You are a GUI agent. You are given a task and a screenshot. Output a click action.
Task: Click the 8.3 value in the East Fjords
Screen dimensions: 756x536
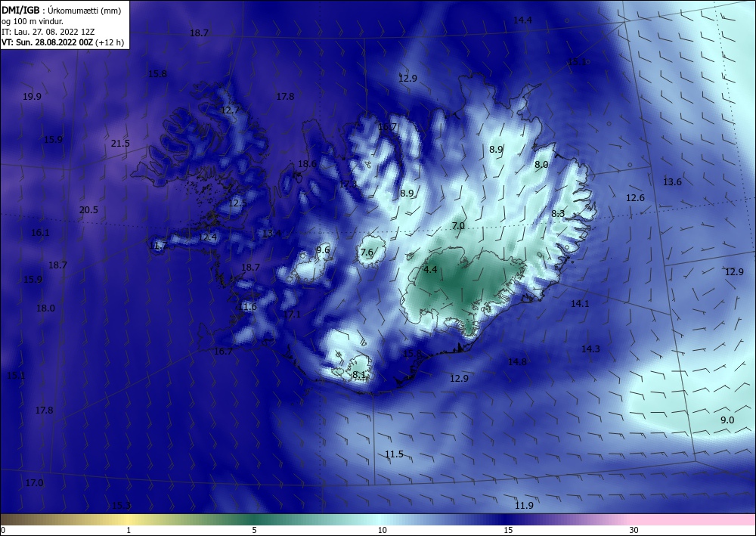(558, 213)
